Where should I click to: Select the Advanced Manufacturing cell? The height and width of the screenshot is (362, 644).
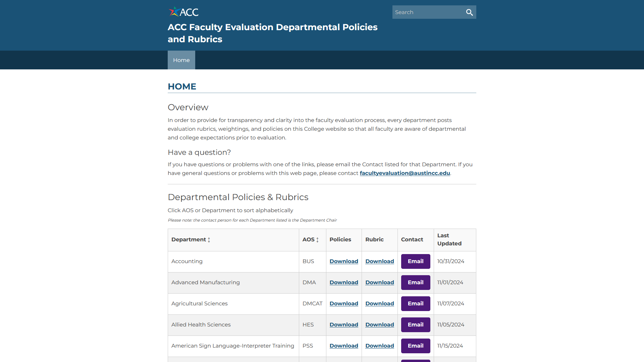[233, 283]
